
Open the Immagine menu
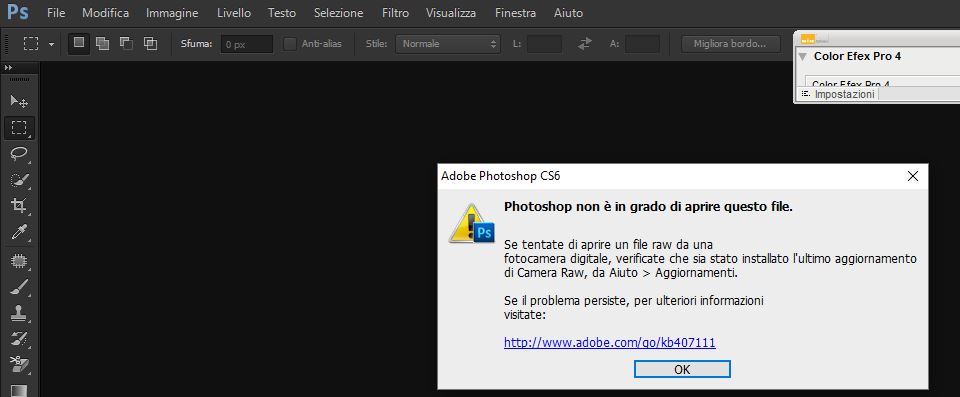(172, 12)
